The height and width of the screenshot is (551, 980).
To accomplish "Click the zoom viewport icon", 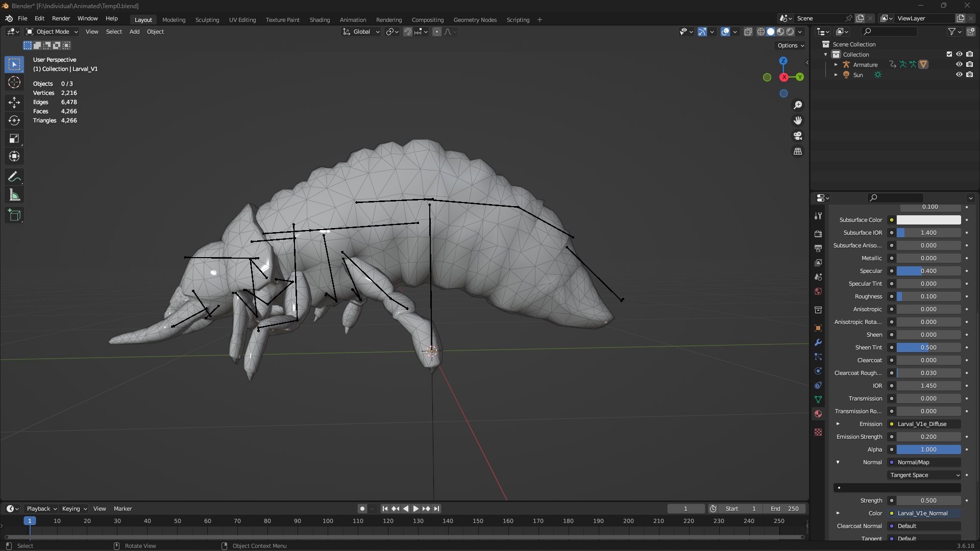I will 798,105.
